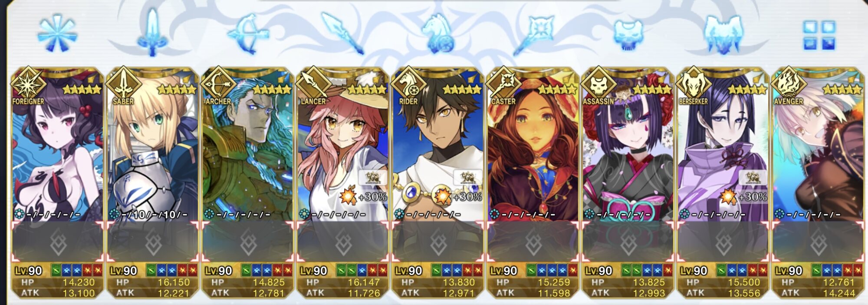Screen dimensions: 868x305
Task: Choose the Saber support card with 16,150 HP
Action: 152,182
